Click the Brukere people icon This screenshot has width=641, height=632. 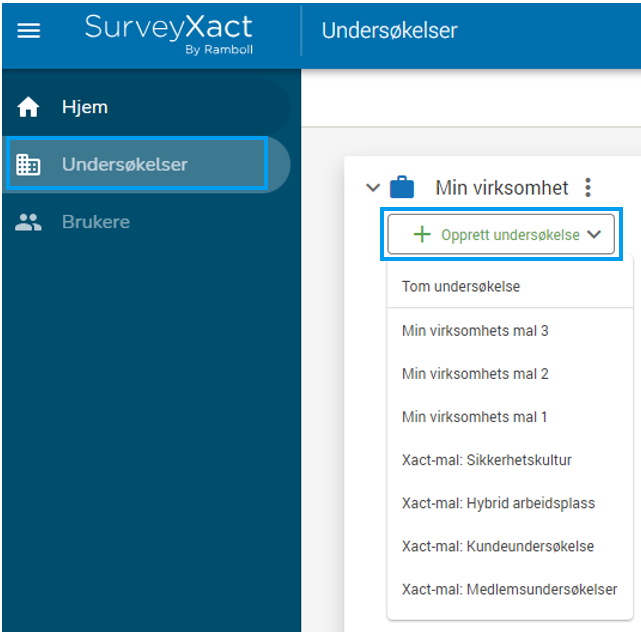tap(28, 222)
